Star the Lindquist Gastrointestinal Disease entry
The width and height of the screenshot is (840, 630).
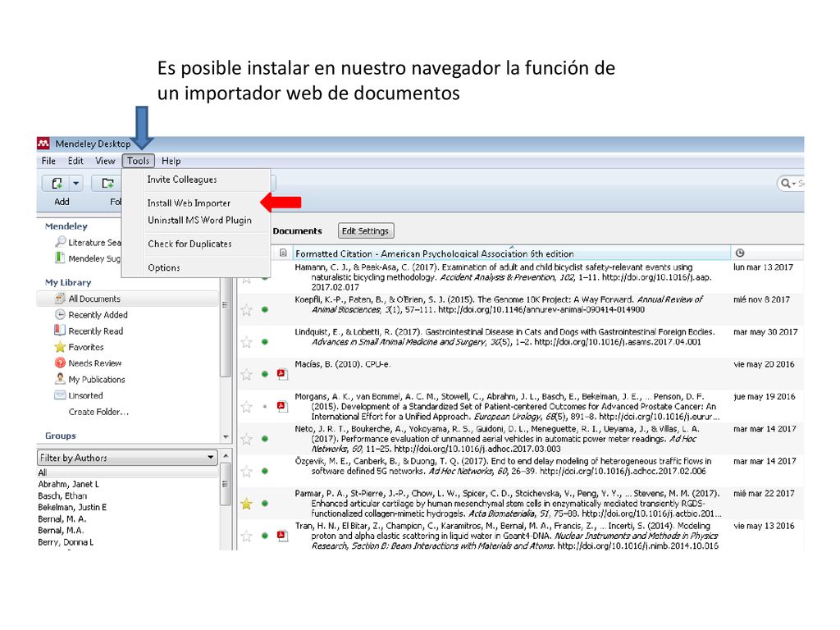point(246,342)
